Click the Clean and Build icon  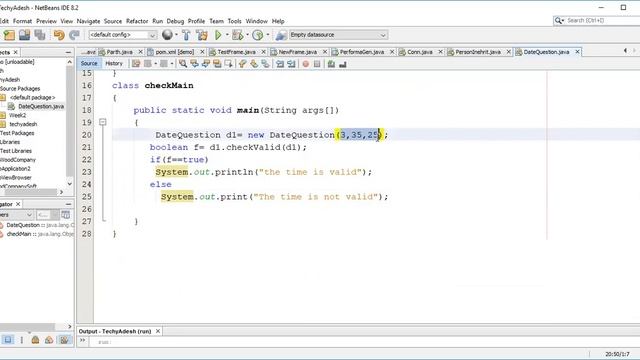[x=202, y=35]
